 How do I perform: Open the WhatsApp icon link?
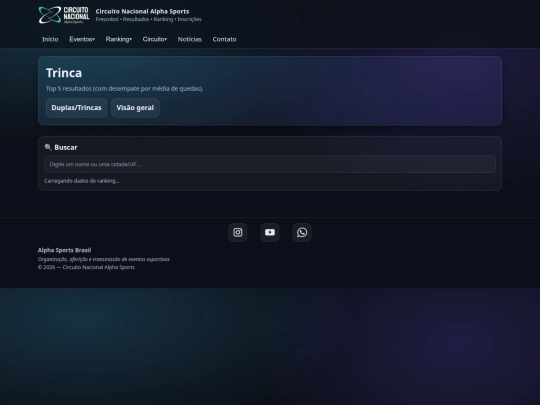(x=302, y=232)
